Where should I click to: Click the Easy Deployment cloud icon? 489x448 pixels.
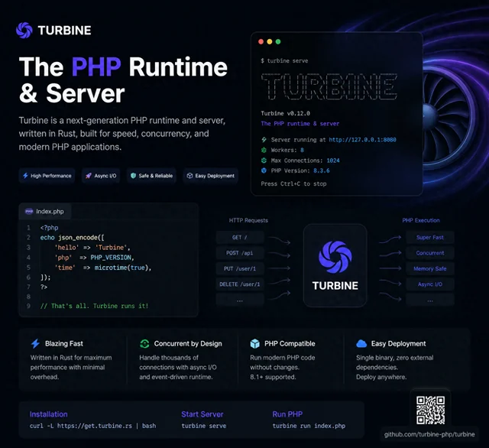point(361,343)
